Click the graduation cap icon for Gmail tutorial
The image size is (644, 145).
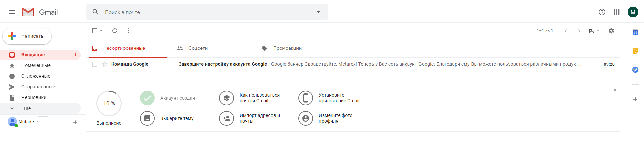[227, 98]
